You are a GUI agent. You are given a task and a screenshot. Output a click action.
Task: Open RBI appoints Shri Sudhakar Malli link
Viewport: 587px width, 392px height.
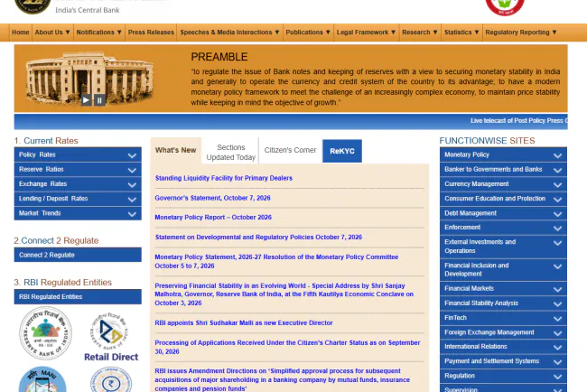(x=244, y=322)
